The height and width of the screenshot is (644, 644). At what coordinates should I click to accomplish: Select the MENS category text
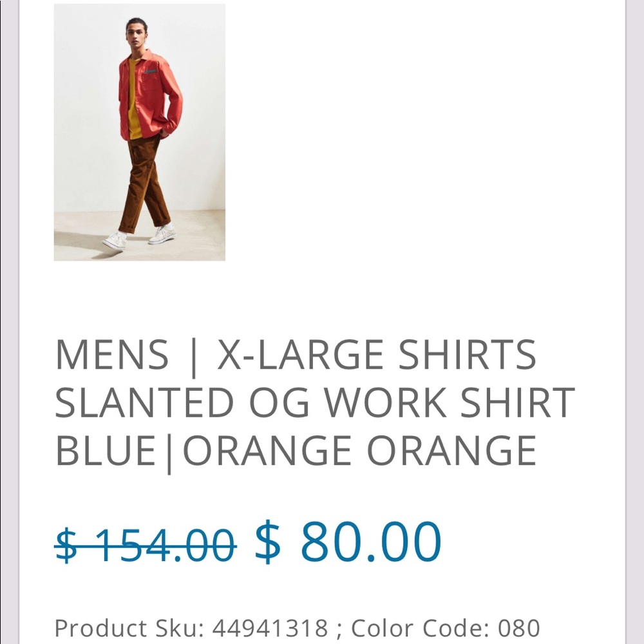(111, 354)
